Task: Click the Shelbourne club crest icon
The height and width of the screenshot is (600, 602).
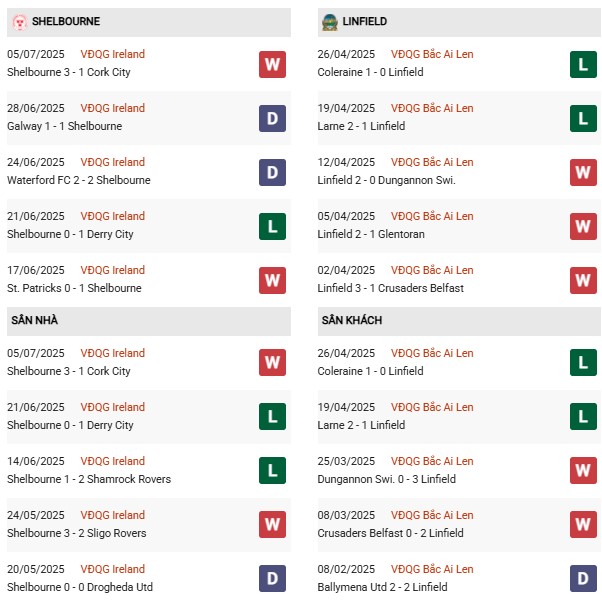Action: click(19, 21)
